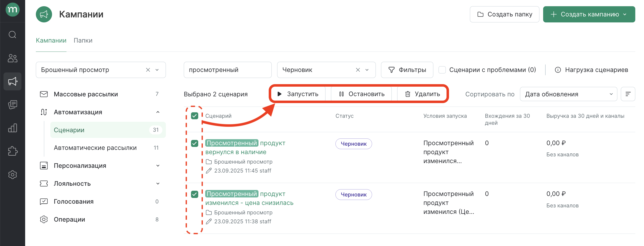The height and width of the screenshot is (246, 644).
Task: Click the Mindbox logo
Action: click(12, 10)
